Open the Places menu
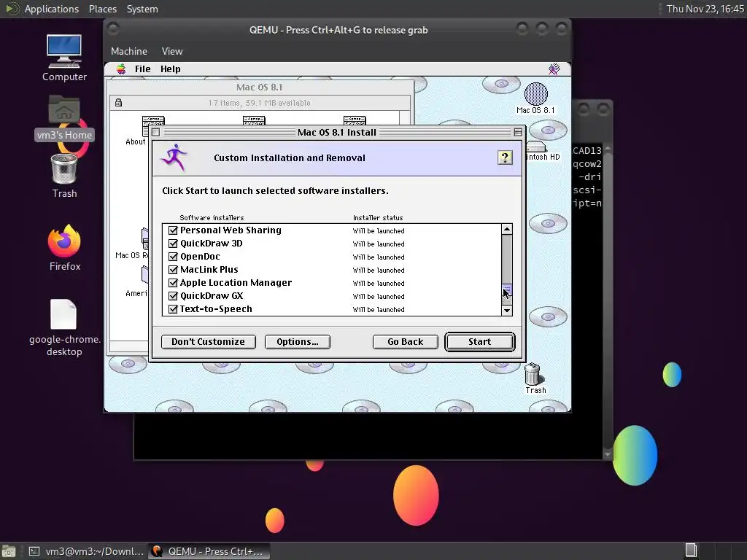 [x=102, y=9]
